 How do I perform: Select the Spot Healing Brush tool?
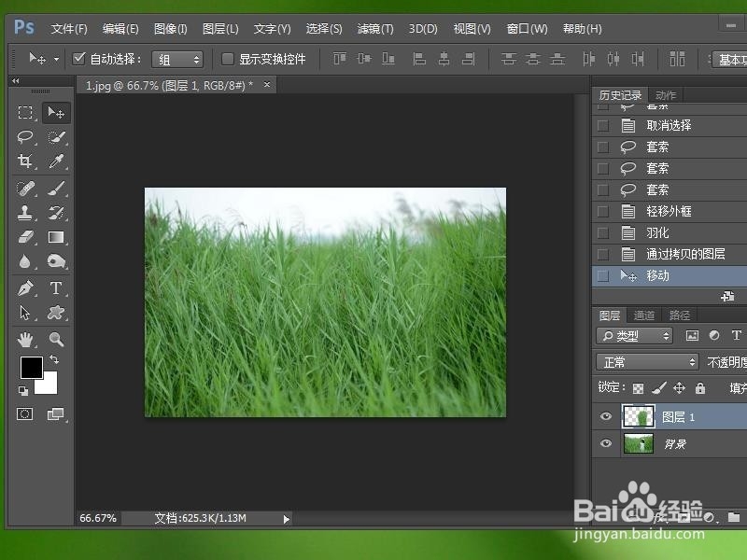coord(25,189)
